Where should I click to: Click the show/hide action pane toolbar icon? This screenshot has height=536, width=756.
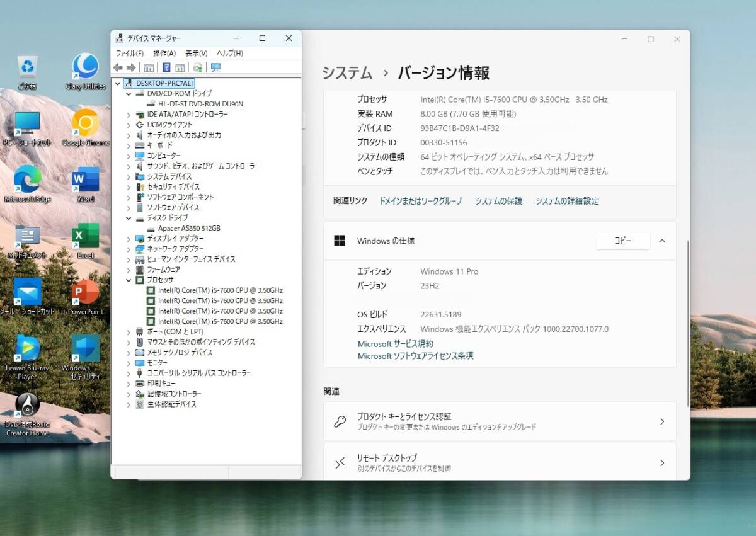pyautogui.click(x=180, y=67)
